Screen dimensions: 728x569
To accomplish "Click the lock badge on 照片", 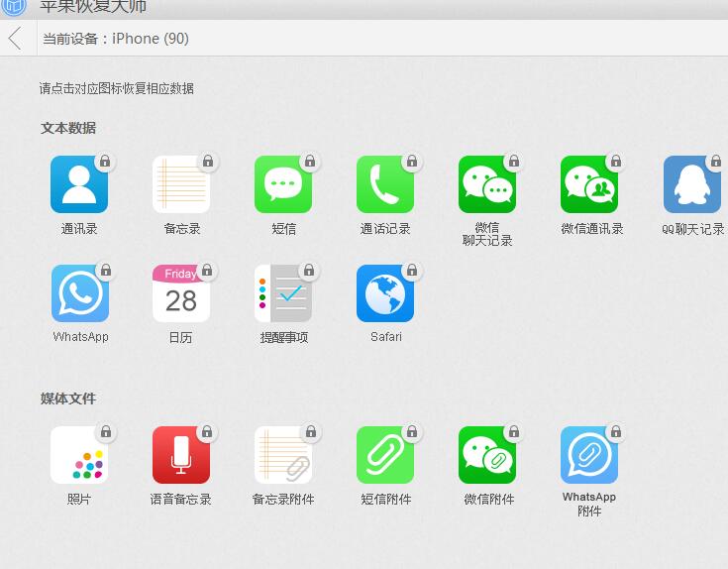I will [x=106, y=432].
